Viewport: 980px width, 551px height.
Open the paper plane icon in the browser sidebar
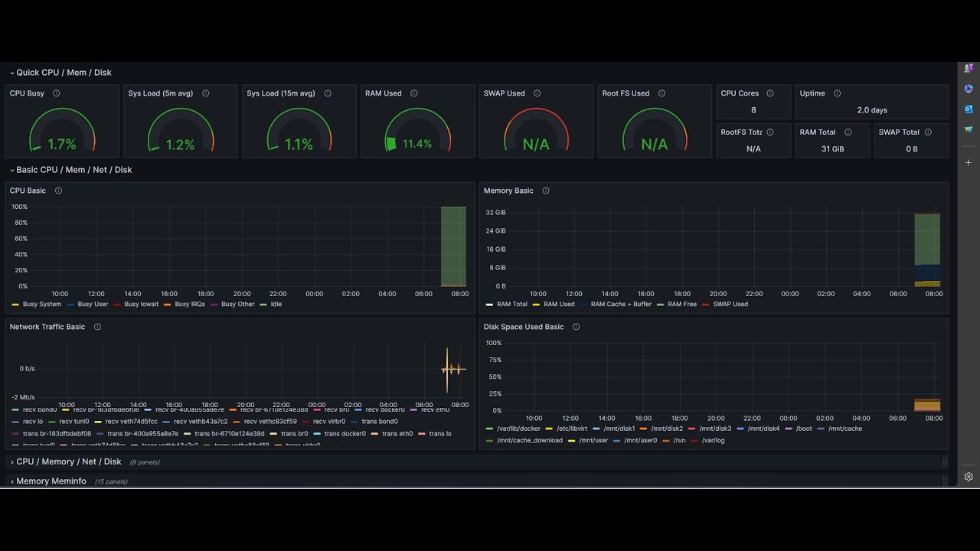969,130
